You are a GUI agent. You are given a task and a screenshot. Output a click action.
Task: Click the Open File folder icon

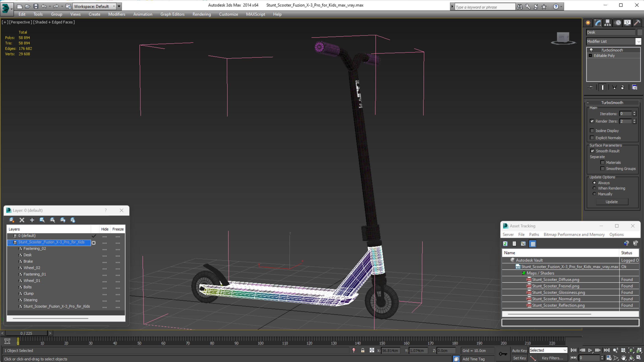[28, 6]
